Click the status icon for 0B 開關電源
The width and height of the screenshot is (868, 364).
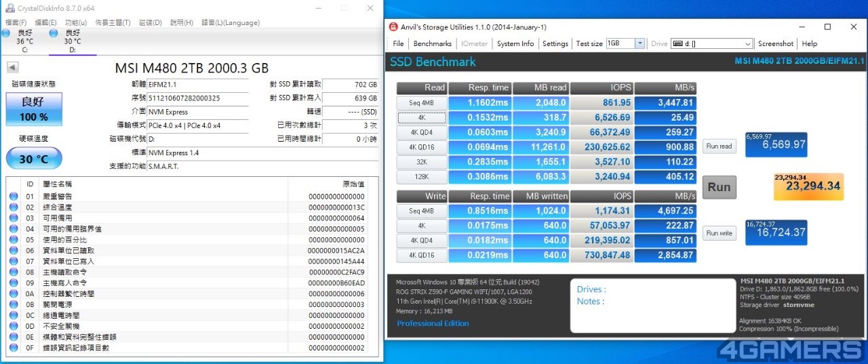(x=14, y=305)
